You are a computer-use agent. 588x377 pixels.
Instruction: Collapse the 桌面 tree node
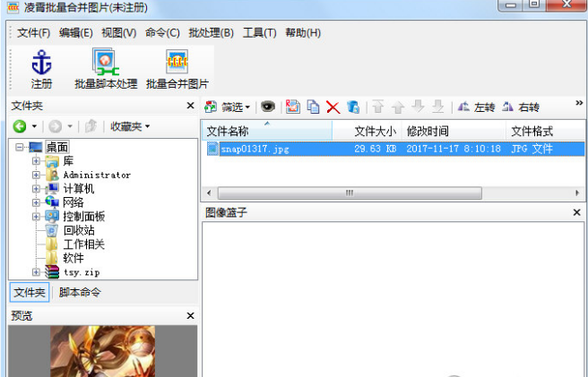pos(19,147)
